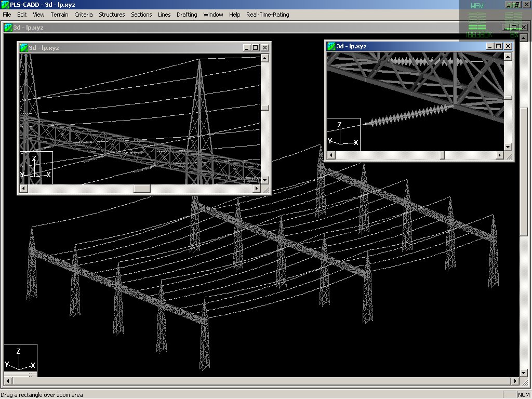Screen dimensions: 532x399
Task: Open the Real-Time-Rating menu
Action: pyautogui.click(x=268, y=15)
